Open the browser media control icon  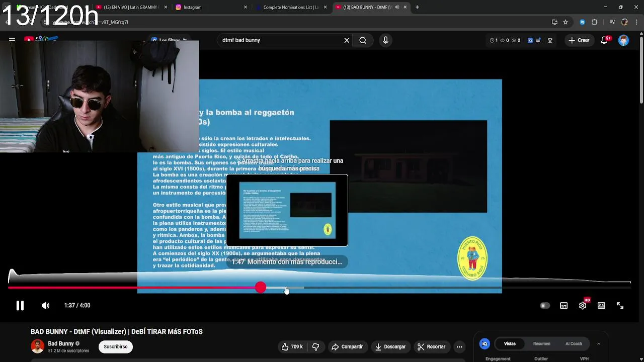612,22
